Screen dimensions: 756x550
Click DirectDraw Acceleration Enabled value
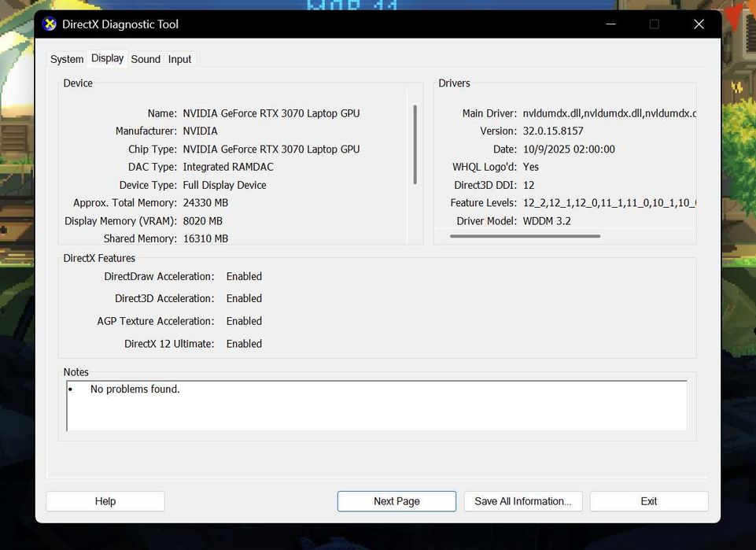(244, 277)
